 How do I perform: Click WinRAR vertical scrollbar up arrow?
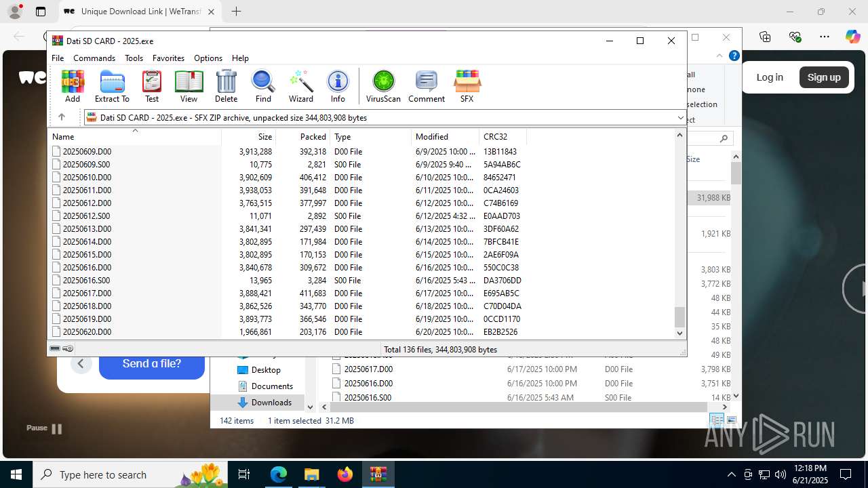680,135
